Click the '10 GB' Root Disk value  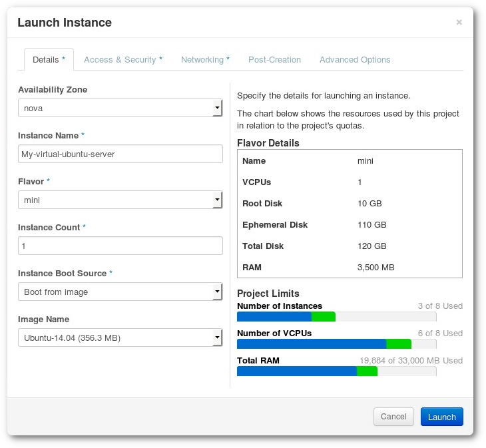pos(369,204)
